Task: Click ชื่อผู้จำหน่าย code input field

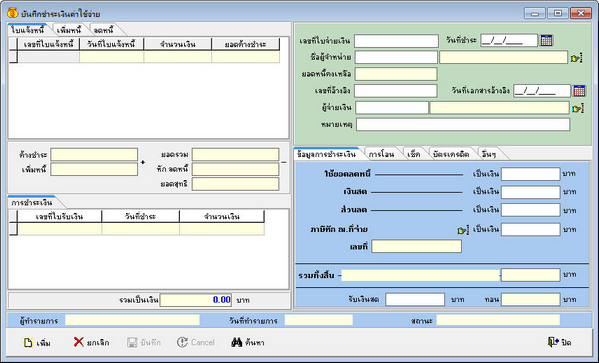Action: pos(396,57)
